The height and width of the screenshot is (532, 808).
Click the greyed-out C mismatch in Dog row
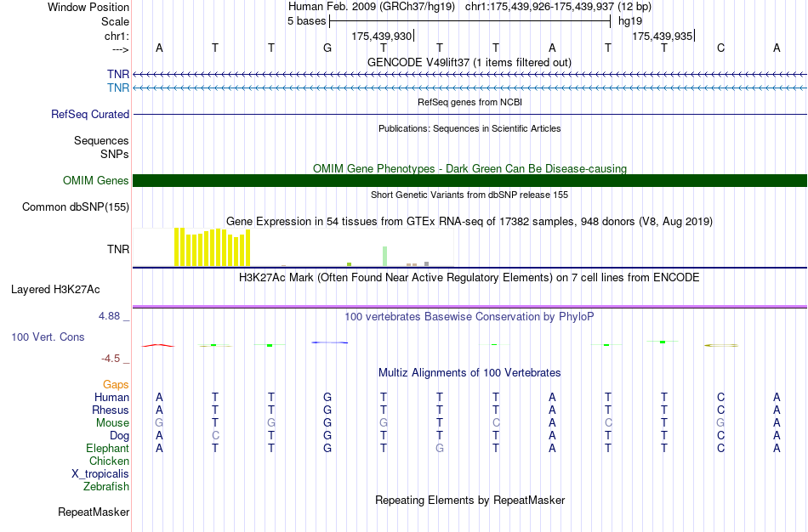(x=215, y=436)
